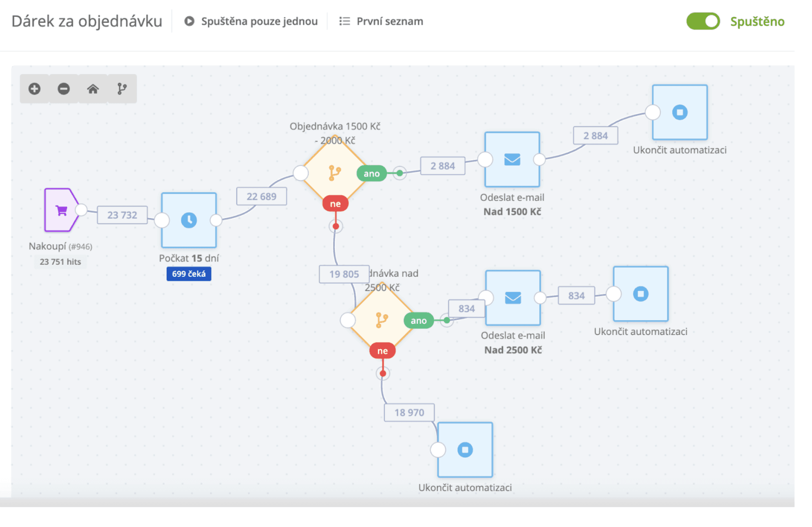
Task: Click the output port of Nad 2500 Kč e-mail
Action: (540, 298)
